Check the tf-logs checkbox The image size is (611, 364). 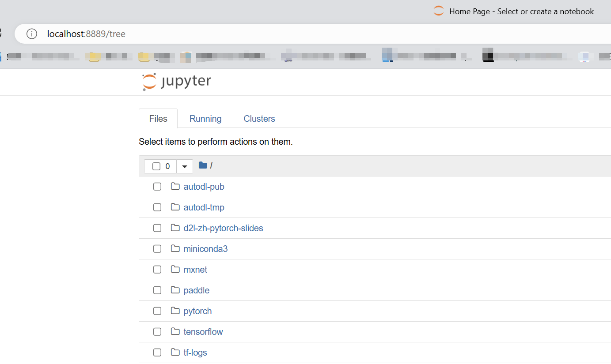[157, 353]
